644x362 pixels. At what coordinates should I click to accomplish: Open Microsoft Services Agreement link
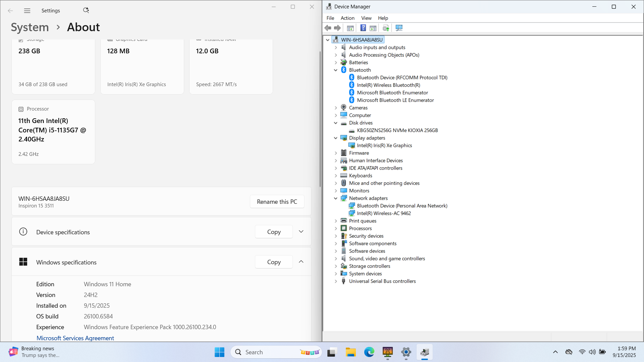(x=75, y=338)
